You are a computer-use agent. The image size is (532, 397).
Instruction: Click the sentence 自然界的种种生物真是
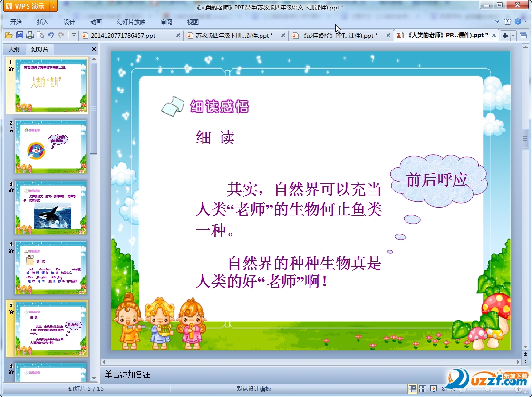pyautogui.click(x=289, y=272)
